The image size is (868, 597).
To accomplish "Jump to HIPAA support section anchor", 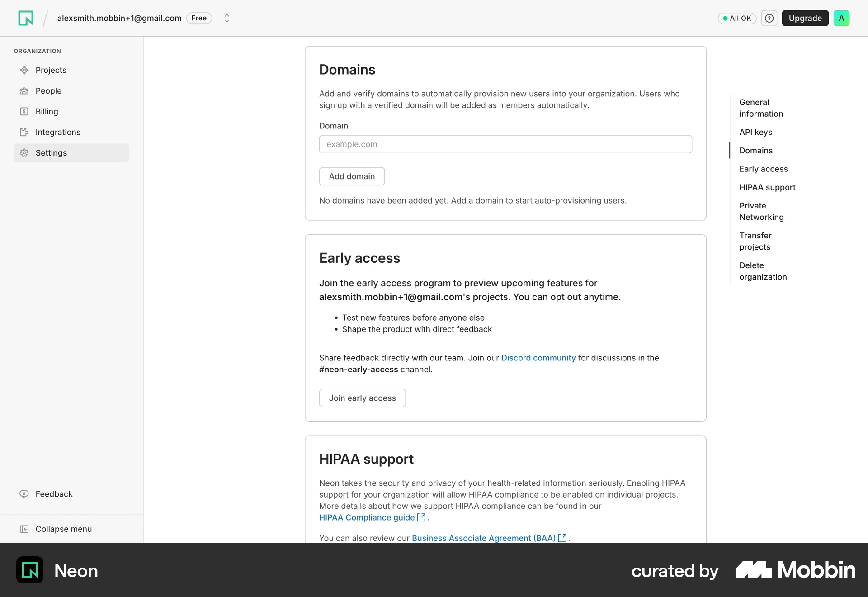I will 767,187.
